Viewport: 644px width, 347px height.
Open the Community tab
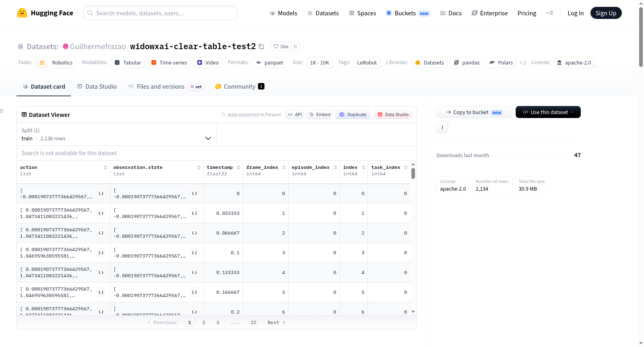[239, 87]
